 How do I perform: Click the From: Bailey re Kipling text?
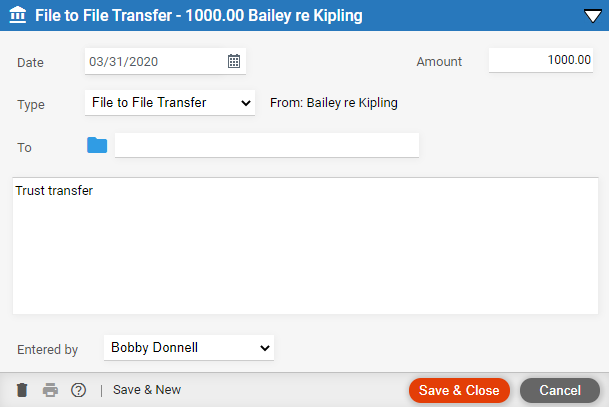tap(334, 103)
